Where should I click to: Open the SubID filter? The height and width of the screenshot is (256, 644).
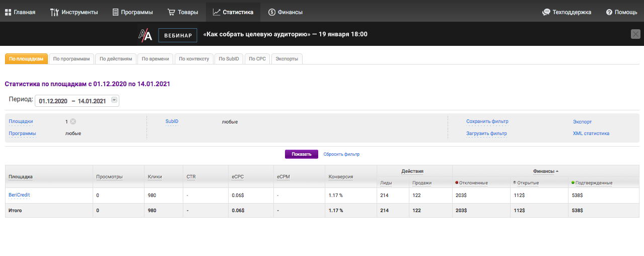[172, 121]
